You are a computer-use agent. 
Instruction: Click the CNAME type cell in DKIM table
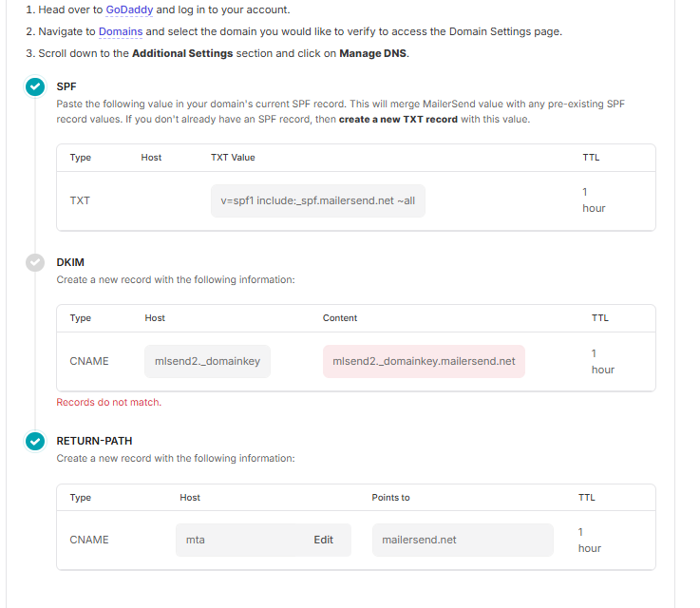89,361
